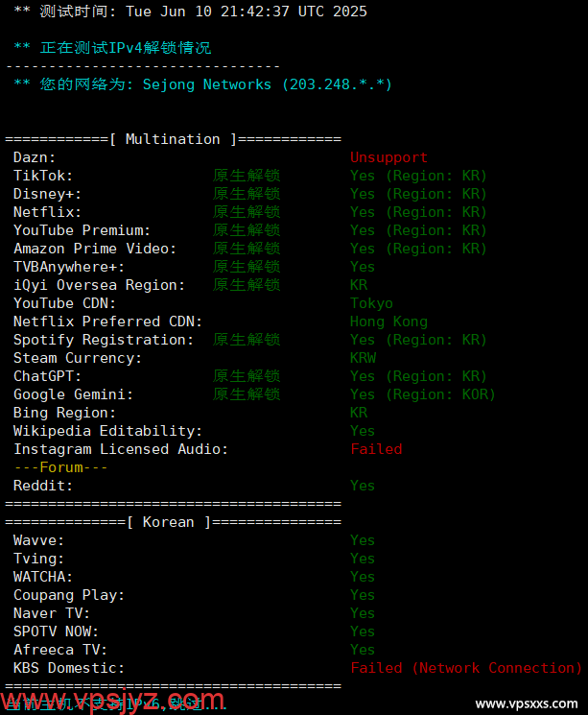Viewport: 588px width, 715px height.
Task: Select the 'Sejong Networks (203.248.*.*)' network text
Action: pyautogui.click(x=267, y=84)
